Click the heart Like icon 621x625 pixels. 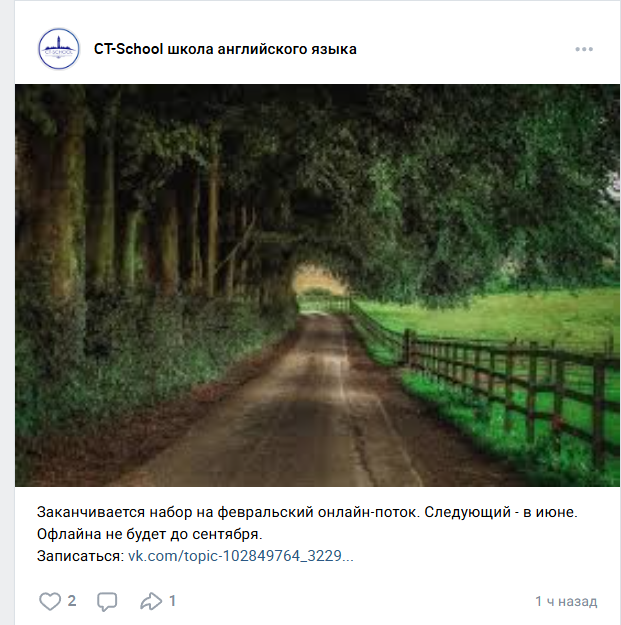click(50, 601)
